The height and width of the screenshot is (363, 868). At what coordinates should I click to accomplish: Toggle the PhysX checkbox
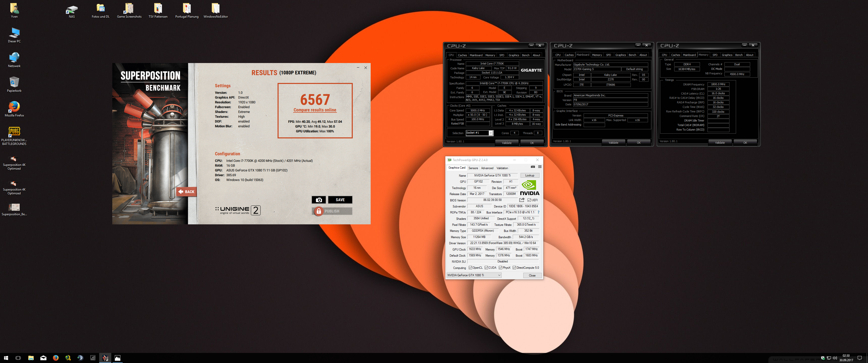tap(500, 268)
